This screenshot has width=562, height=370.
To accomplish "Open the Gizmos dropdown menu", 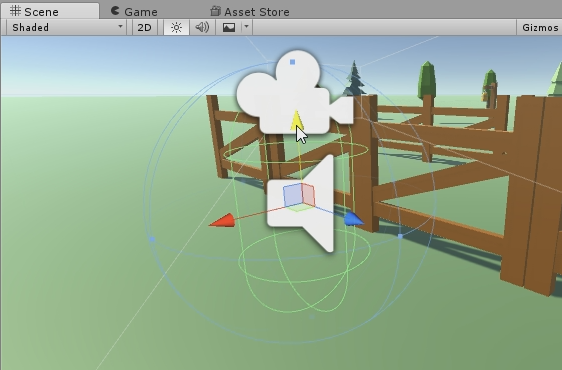I will click(x=540, y=27).
